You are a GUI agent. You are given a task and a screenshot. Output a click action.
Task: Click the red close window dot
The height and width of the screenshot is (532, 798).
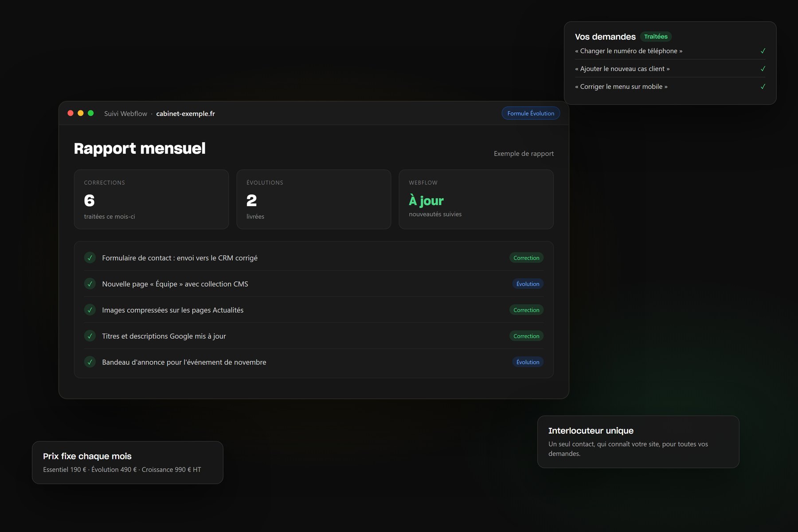tap(70, 113)
